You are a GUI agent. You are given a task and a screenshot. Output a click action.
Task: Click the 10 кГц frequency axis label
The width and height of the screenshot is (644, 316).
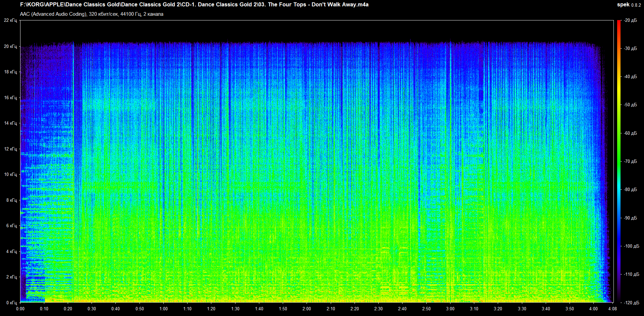10,174
